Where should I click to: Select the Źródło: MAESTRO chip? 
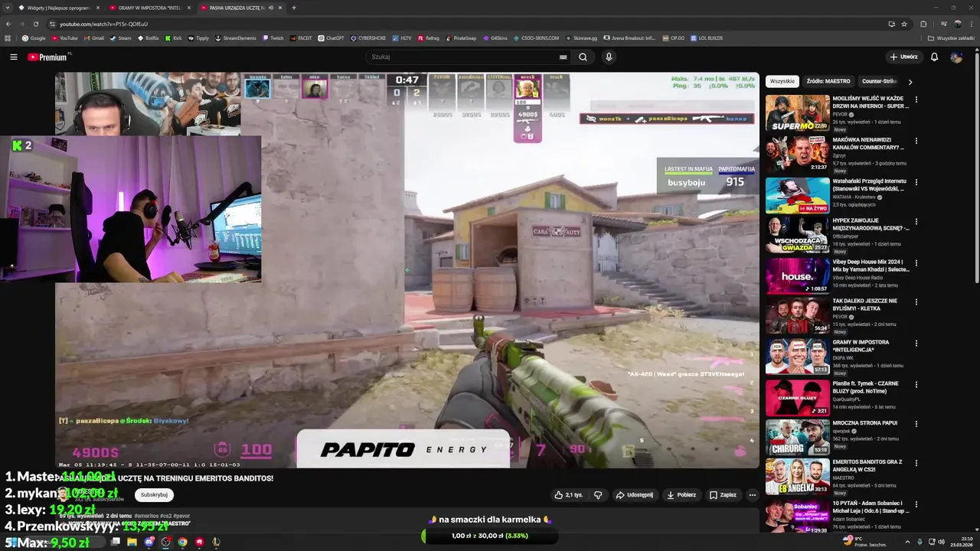coord(828,81)
